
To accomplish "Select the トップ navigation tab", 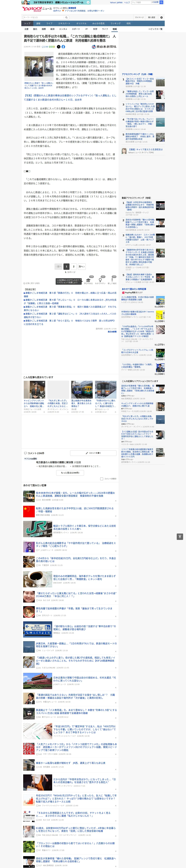I will point(27,24).
